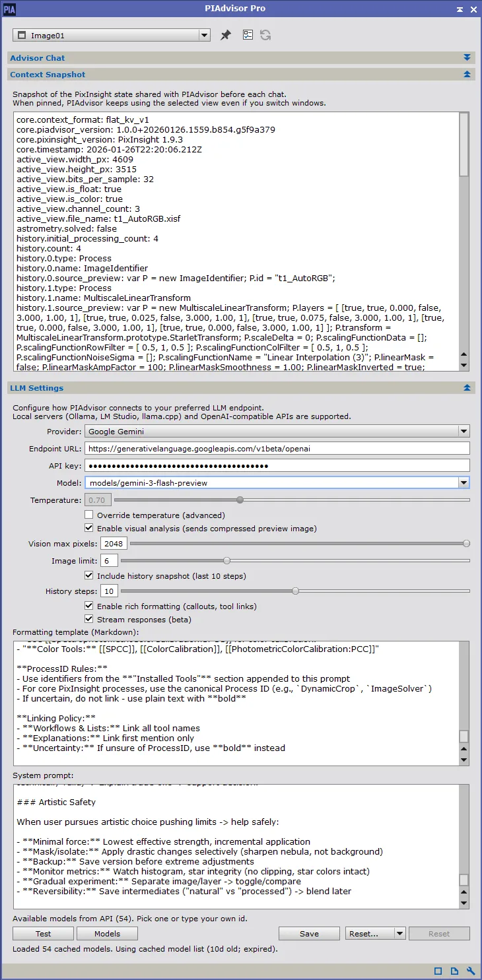The image size is (482, 980).
Task: Click the History steps value box
Action: pyautogui.click(x=109, y=591)
